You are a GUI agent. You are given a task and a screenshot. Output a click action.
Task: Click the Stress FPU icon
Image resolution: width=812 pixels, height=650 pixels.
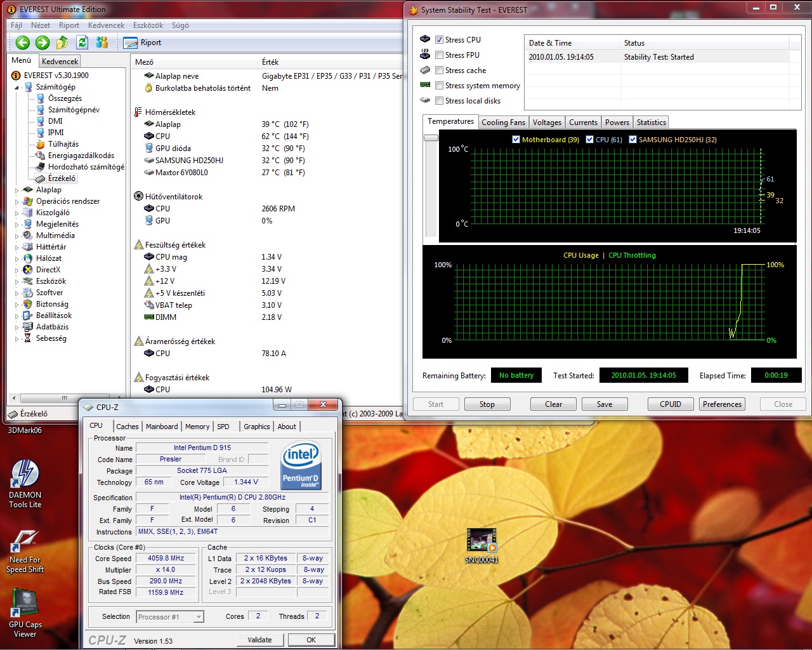tap(425, 55)
